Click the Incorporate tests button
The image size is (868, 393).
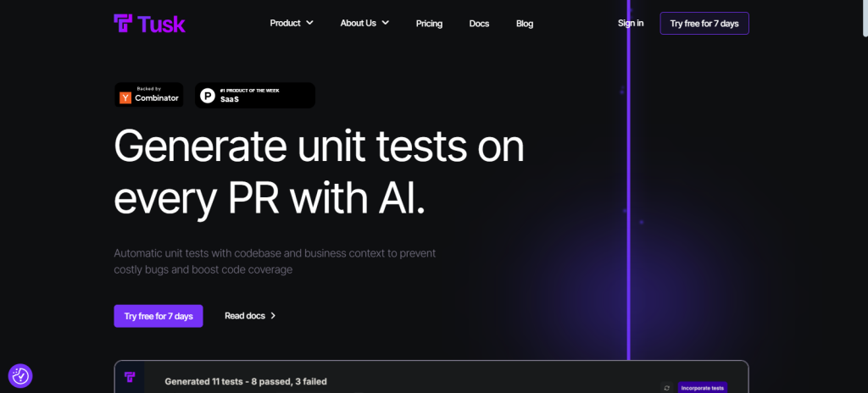(x=702, y=388)
